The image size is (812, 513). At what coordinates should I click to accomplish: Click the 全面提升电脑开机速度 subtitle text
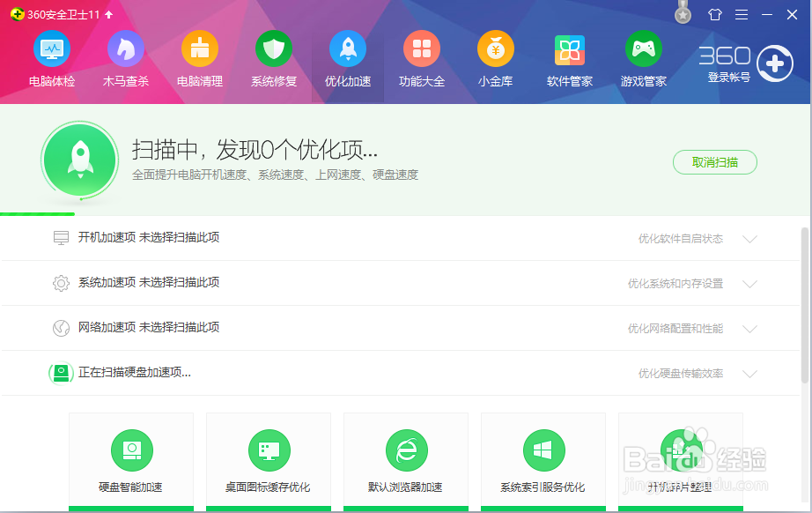tap(275, 175)
